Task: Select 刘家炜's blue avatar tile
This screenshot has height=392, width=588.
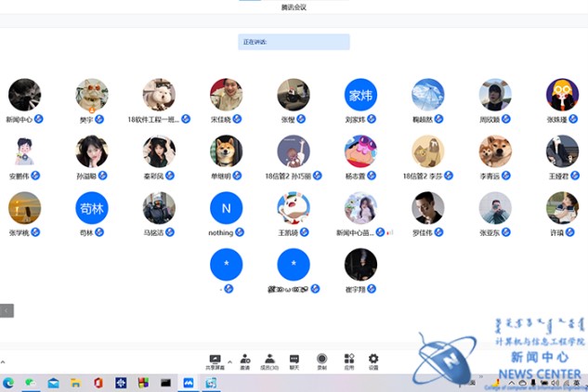Action: click(x=360, y=95)
